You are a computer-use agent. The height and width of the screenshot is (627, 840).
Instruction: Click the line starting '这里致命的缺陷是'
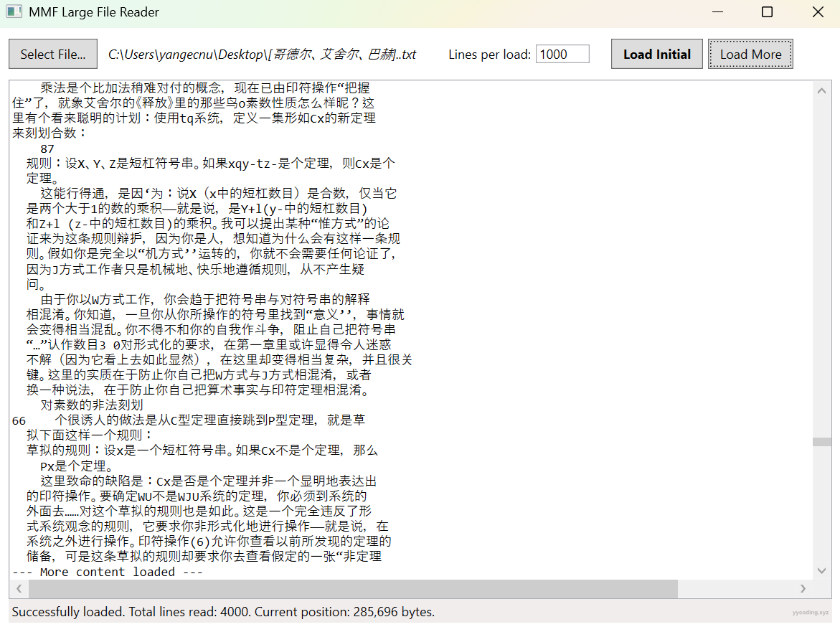[x=209, y=481]
